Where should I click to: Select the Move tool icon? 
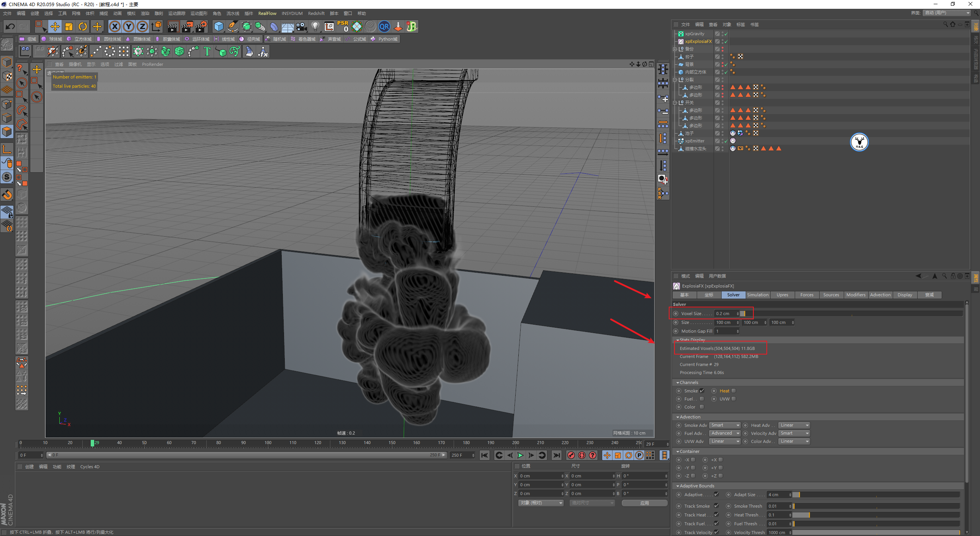point(55,26)
